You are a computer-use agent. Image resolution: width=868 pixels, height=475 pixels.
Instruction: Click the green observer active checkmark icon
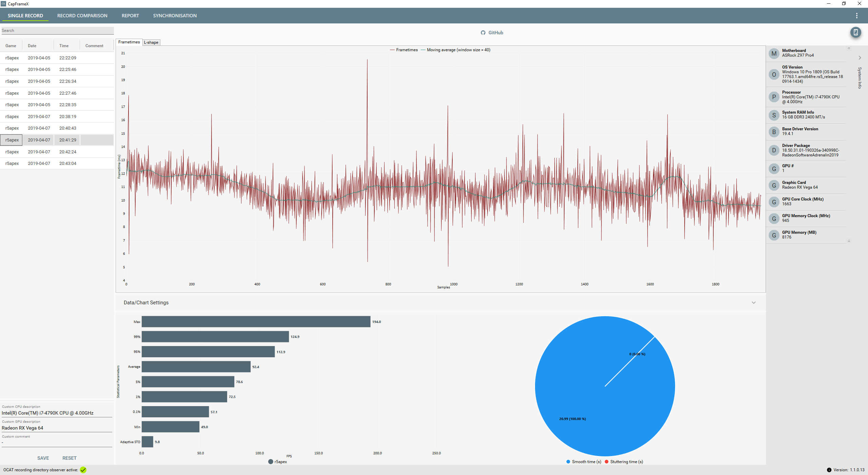click(x=83, y=470)
